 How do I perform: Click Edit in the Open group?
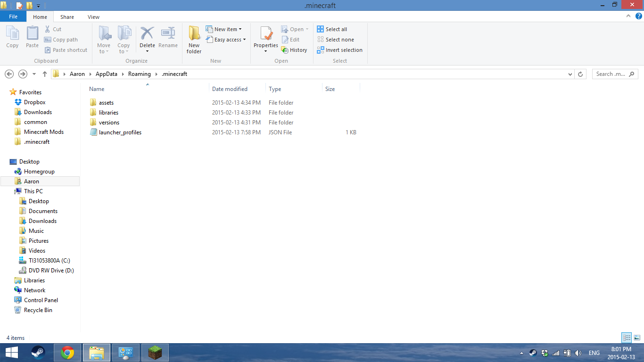point(290,40)
